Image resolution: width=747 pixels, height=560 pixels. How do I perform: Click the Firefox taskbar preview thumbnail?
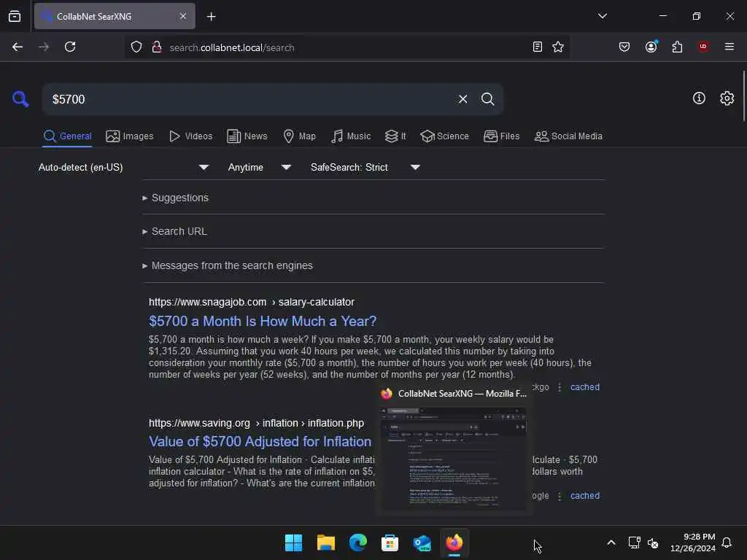(x=454, y=458)
